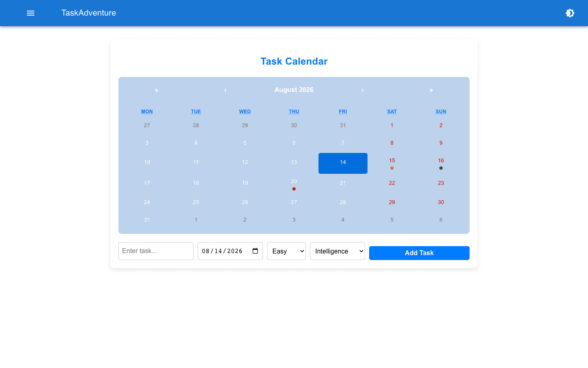The height and width of the screenshot is (368, 588).
Task: Go to the previous month arrow
Action: (225, 90)
